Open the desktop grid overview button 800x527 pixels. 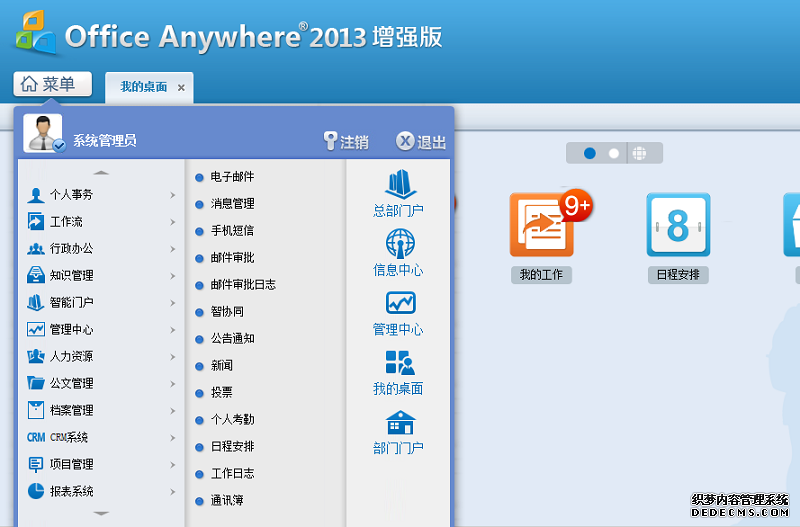point(639,153)
